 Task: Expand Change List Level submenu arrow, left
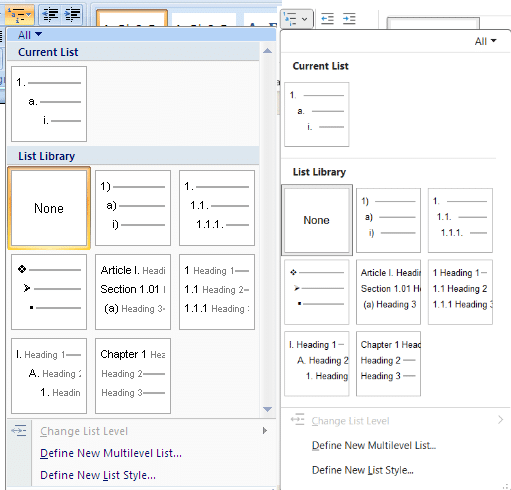pyautogui.click(x=265, y=431)
